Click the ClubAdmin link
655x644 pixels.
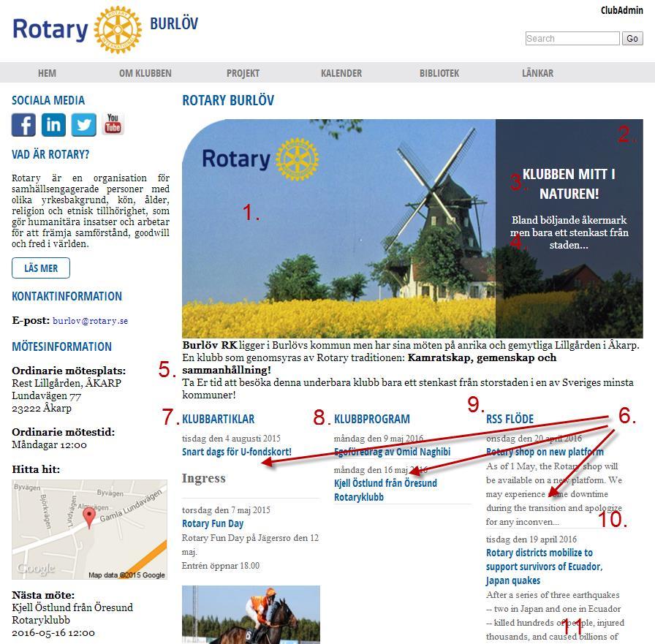tap(622, 10)
